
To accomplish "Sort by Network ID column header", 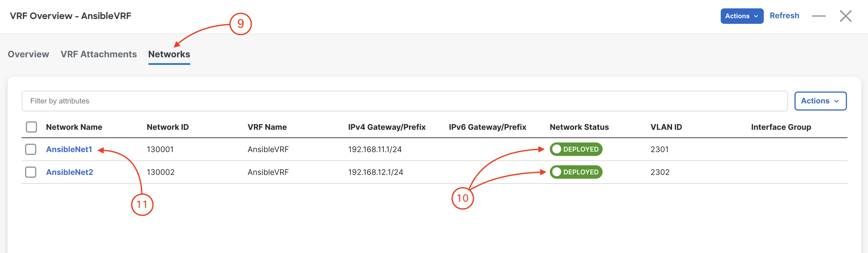I will pos(168,127).
